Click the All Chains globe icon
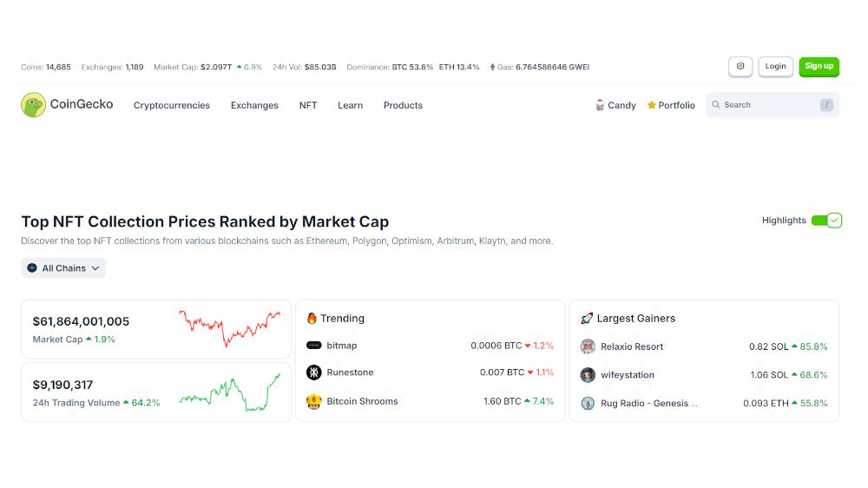The image size is (868, 488). (x=32, y=268)
